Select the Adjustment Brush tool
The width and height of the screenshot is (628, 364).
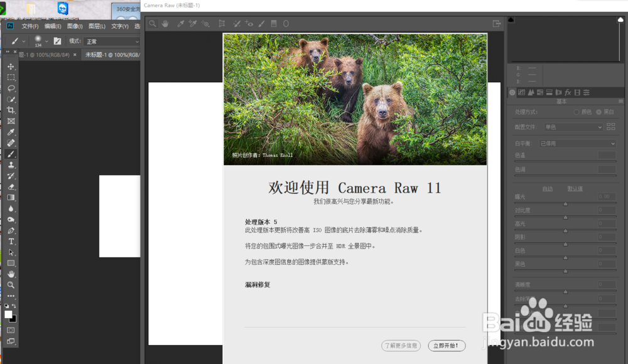[262, 23]
